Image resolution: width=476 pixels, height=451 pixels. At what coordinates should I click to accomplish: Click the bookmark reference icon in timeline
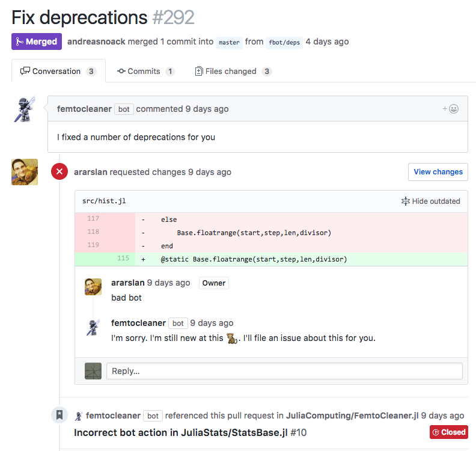pos(59,415)
